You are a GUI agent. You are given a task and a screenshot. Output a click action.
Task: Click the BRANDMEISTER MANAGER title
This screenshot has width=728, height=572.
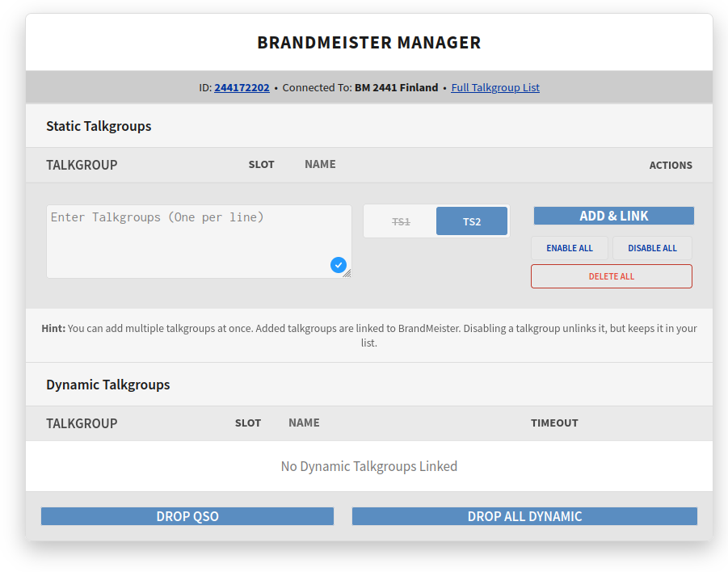point(369,42)
